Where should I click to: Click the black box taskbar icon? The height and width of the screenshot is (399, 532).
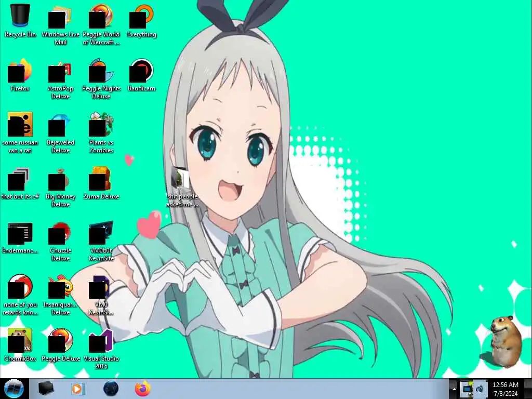click(x=46, y=389)
